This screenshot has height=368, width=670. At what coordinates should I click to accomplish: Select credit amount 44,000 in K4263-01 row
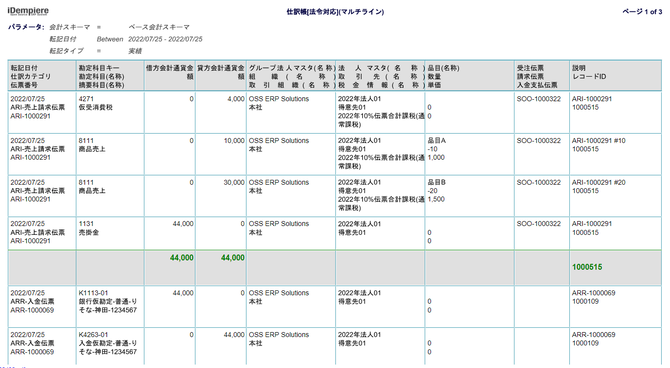(x=234, y=335)
